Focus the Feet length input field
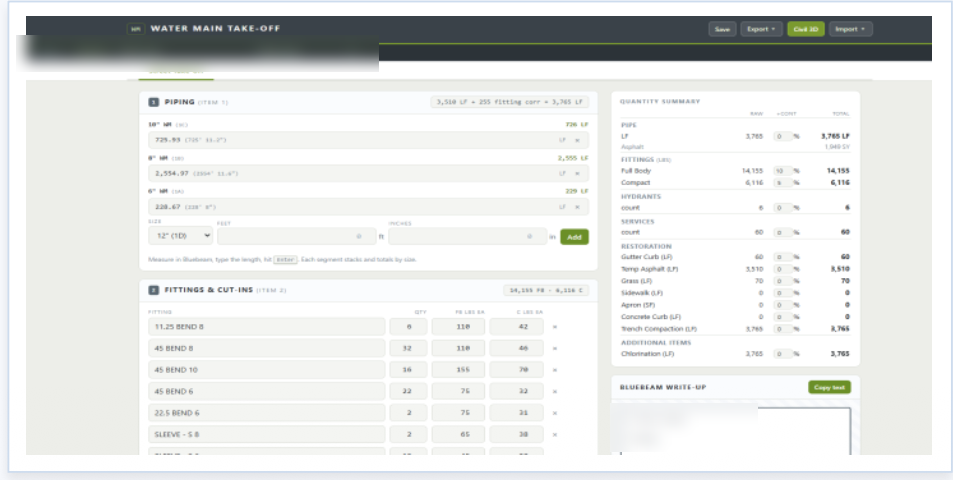 tap(297, 236)
